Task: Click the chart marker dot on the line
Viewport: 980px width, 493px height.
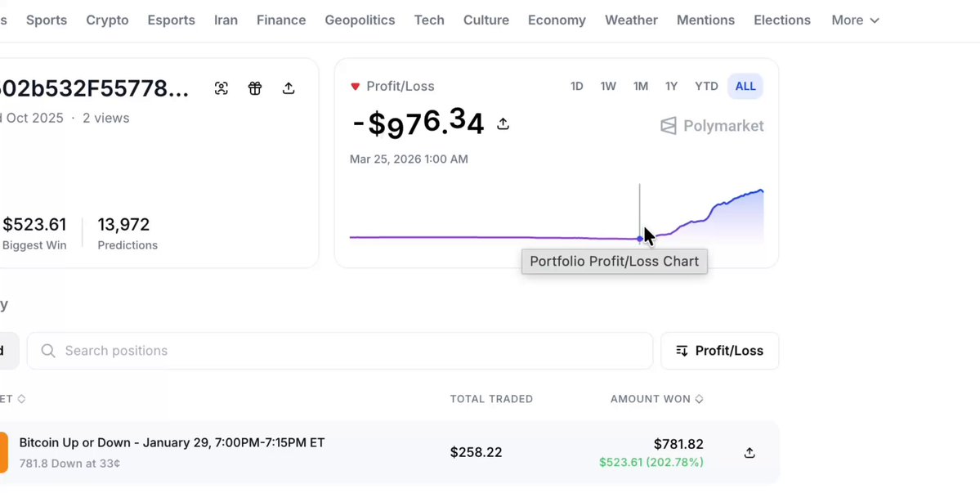Action: (639, 239)
